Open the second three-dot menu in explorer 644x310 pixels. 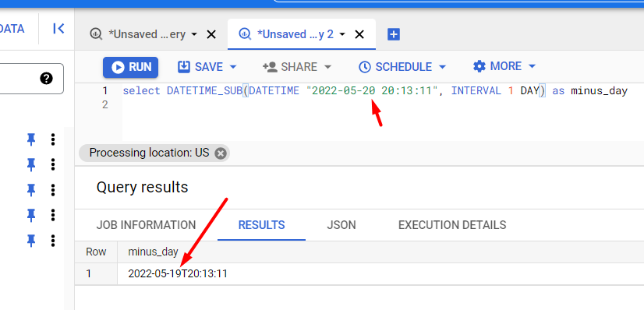click(x=52, y=165)
